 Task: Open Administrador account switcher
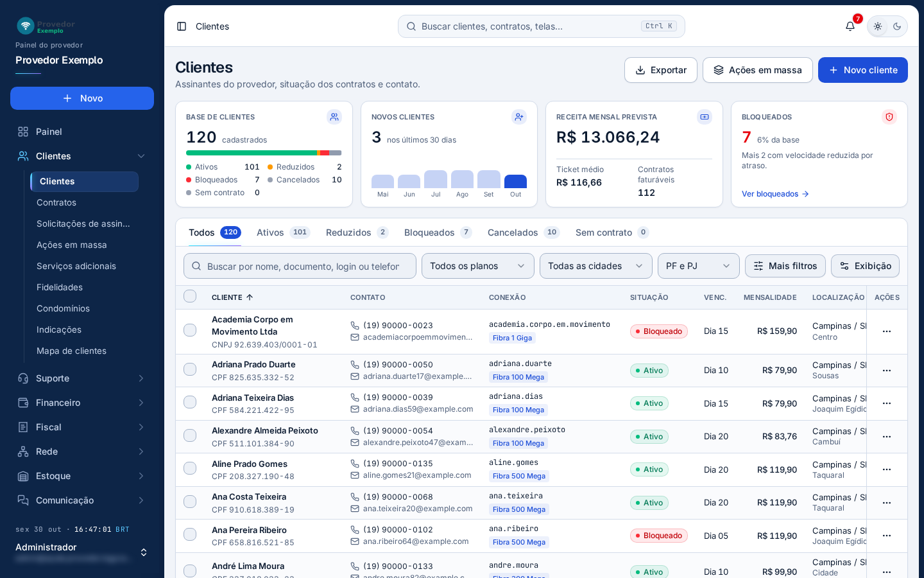(x=82, y=552)
